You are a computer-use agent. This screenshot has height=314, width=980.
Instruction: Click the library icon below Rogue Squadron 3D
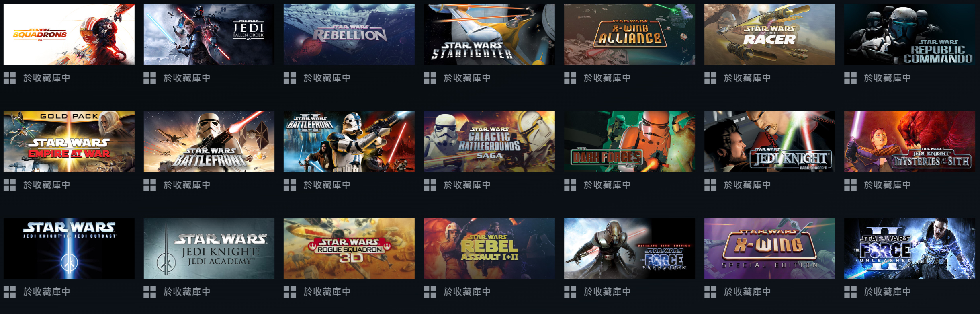click(x=290, y=292)
